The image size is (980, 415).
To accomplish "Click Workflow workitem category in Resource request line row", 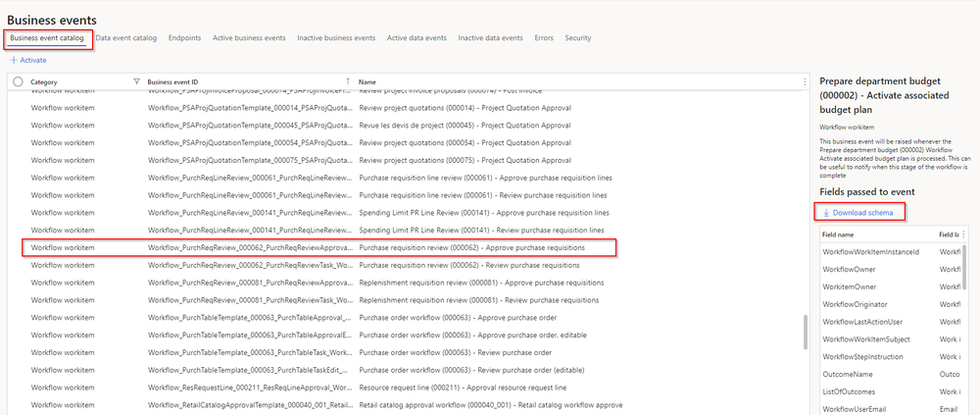I will (63, 389).
